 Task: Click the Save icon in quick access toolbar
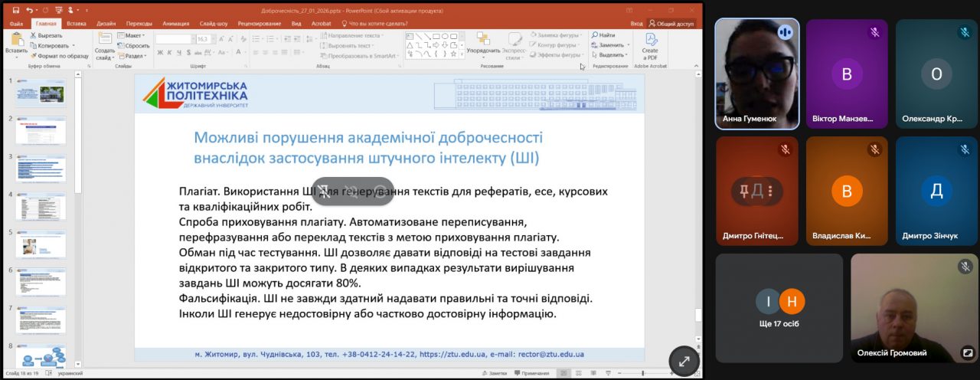point(16,11)
